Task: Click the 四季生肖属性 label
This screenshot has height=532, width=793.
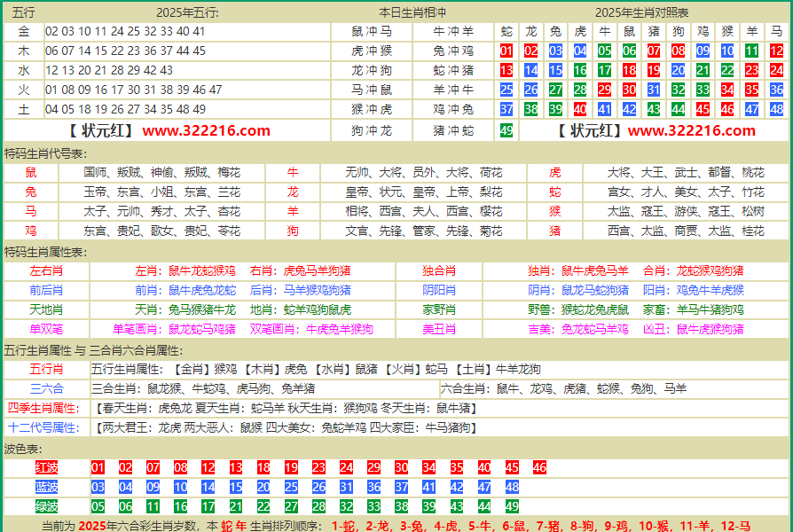Action: click(x=46, y=408)
